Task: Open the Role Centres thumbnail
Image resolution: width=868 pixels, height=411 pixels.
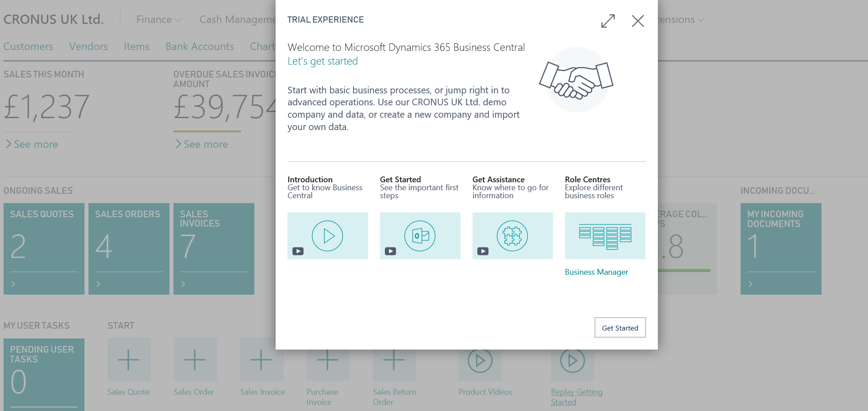Action: (605, 236)
